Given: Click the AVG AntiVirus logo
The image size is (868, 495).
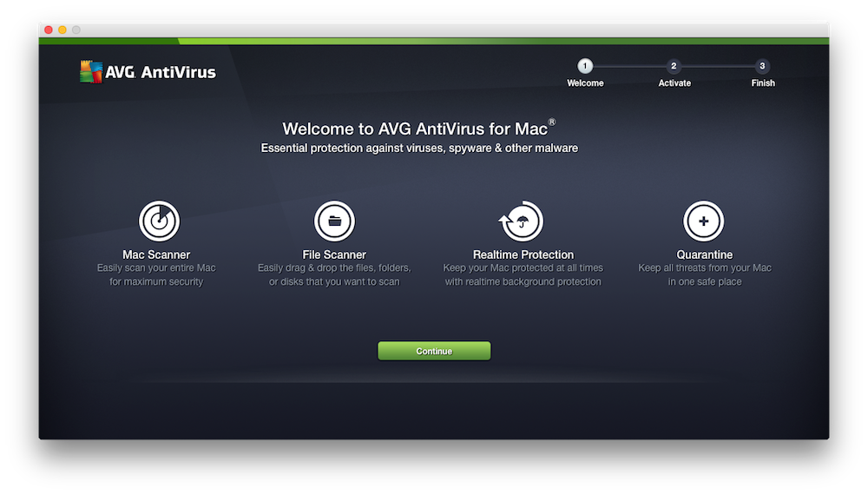Looking at the screenshot, I should tap(148, 72).
